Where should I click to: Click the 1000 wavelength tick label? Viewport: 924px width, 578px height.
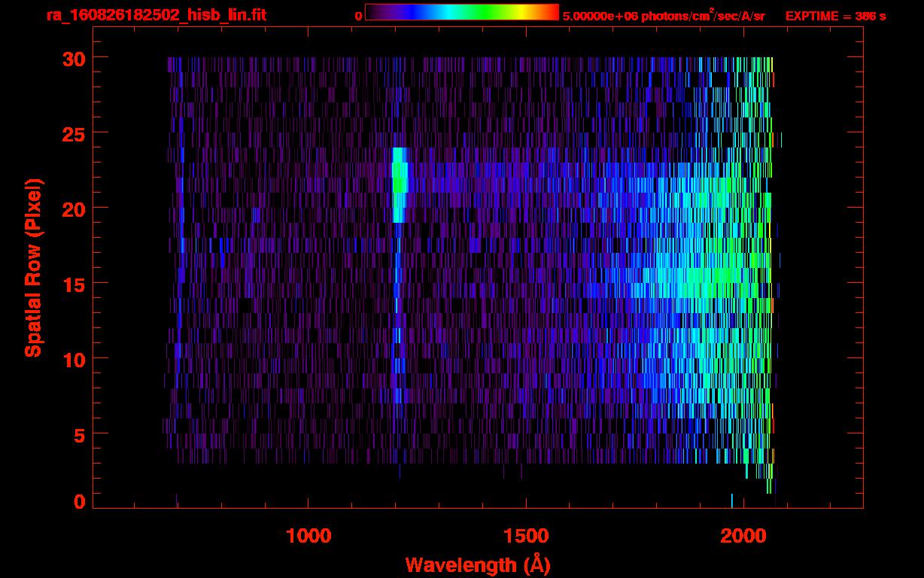pos(309,535)
